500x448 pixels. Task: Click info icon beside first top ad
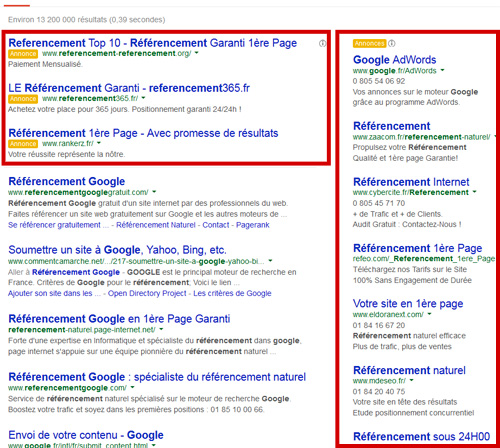(x=322, y=43)
